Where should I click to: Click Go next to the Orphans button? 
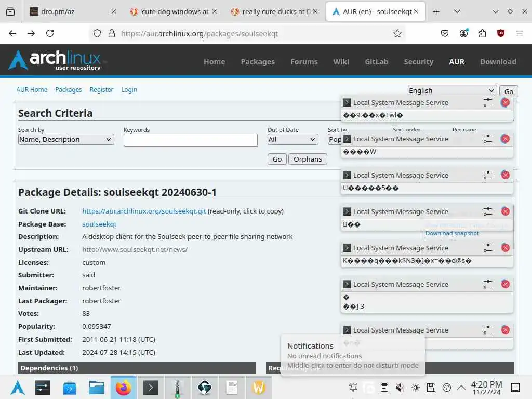[x=277, y=159]
